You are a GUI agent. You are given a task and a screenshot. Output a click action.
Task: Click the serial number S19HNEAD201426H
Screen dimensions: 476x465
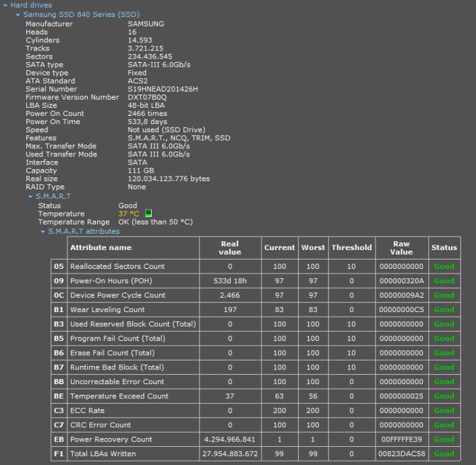tap(162, 90)
